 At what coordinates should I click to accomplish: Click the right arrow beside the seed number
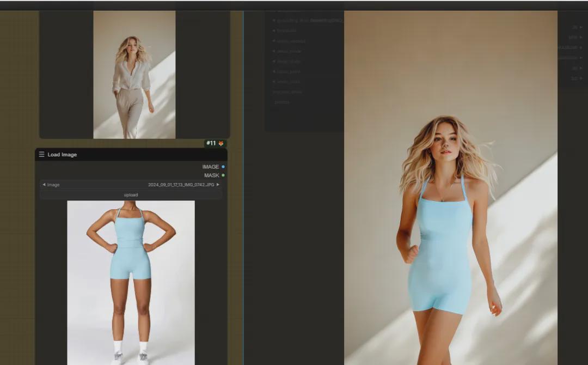click(581, 47)
